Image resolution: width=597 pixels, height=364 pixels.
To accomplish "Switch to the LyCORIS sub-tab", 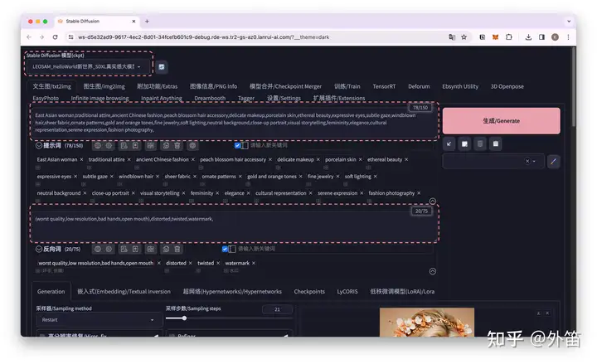I will pos(347,292).
